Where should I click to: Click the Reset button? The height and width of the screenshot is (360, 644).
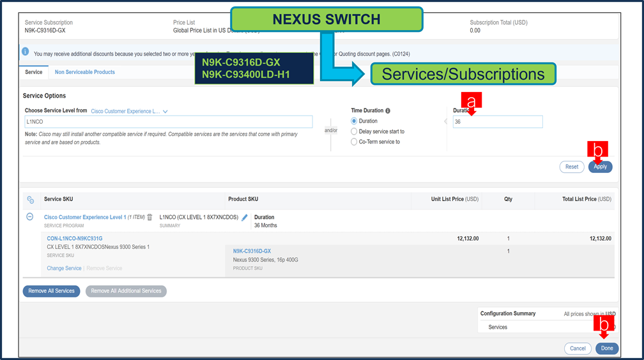[572, 167]
